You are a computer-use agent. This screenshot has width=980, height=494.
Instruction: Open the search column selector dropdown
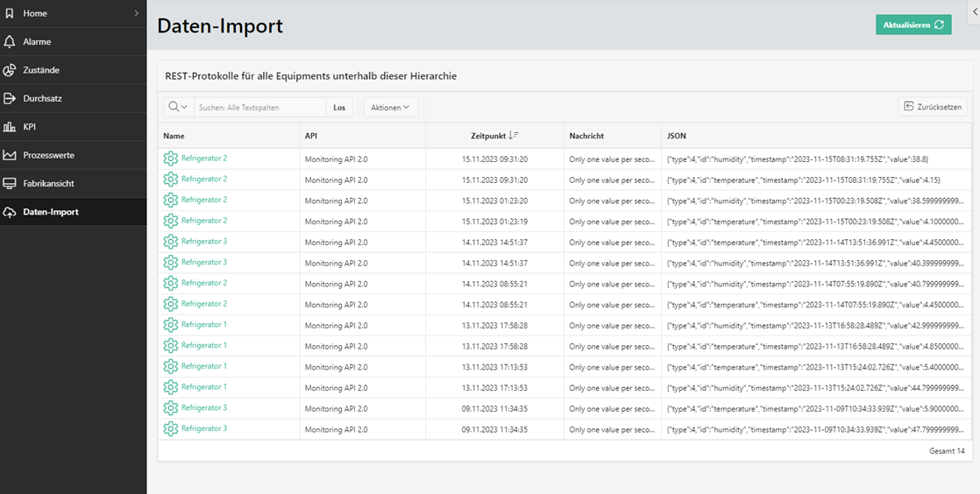pyautogui.click(x=178, y=108)
